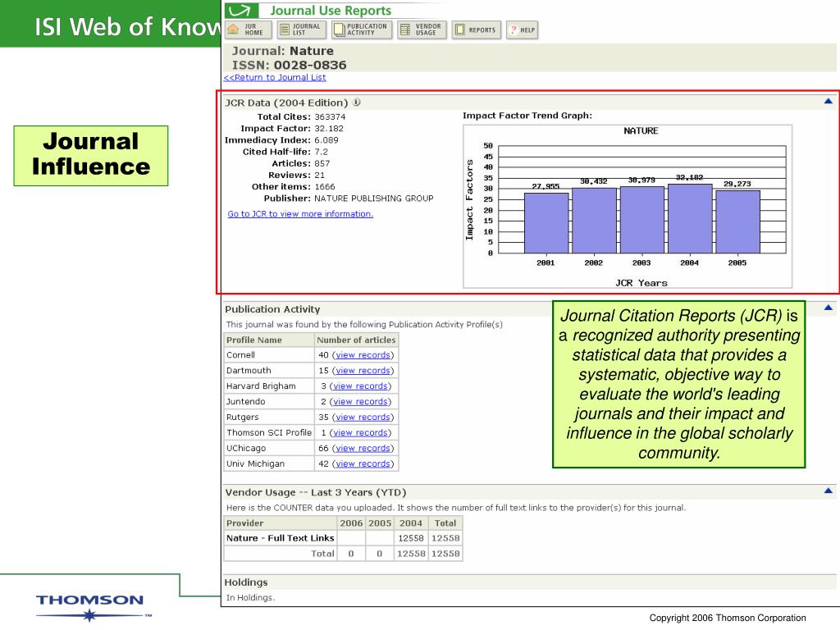840x630 pixels.
Task: Click the 2002 impact factor bar
Action: [x=594, y=220]
